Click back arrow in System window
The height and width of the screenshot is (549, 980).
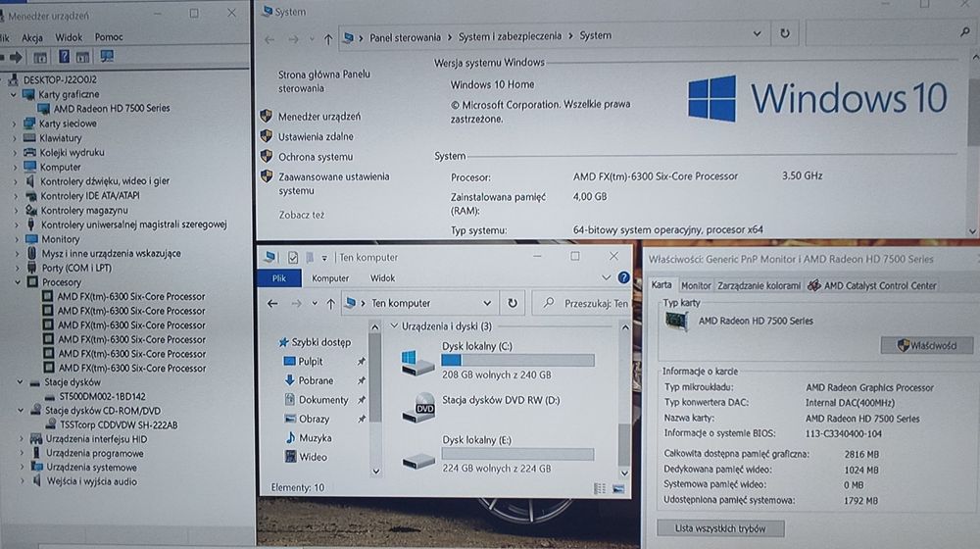point(269,39)
